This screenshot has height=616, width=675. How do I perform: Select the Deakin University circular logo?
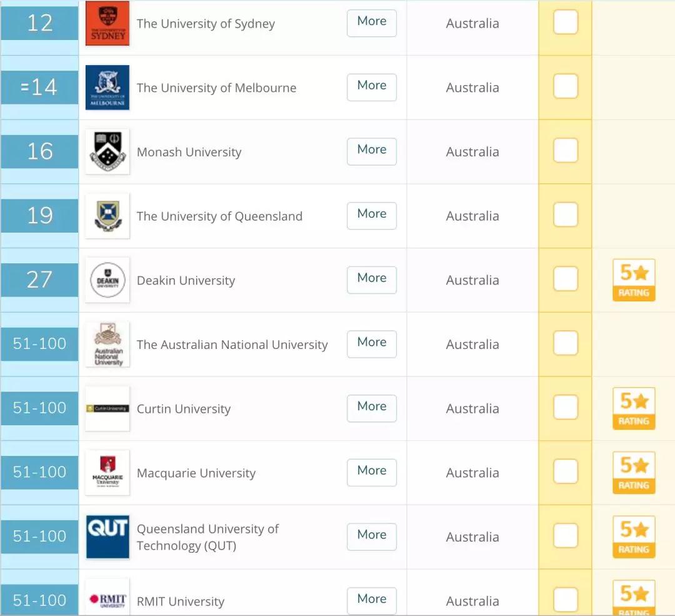click(x=107, y=280)
